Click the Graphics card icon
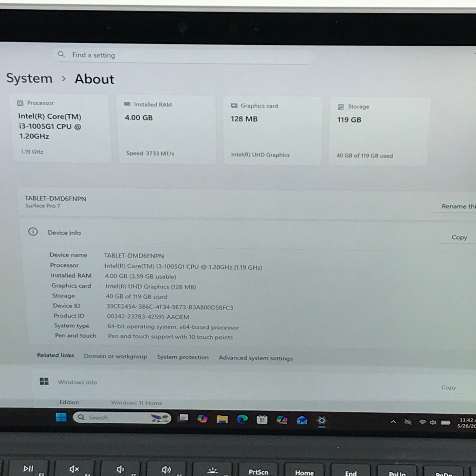Image resolution: width=476 pixels, height=476 pixels. point(234,105)
